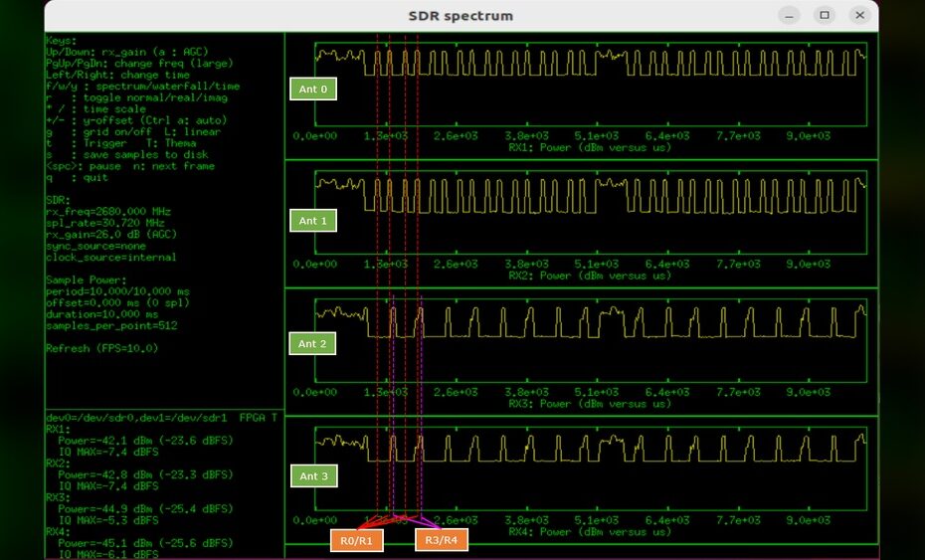Click the '0.0e+00' axis tick on RX1 plot
925x560 pixels.
click(315, 135)
